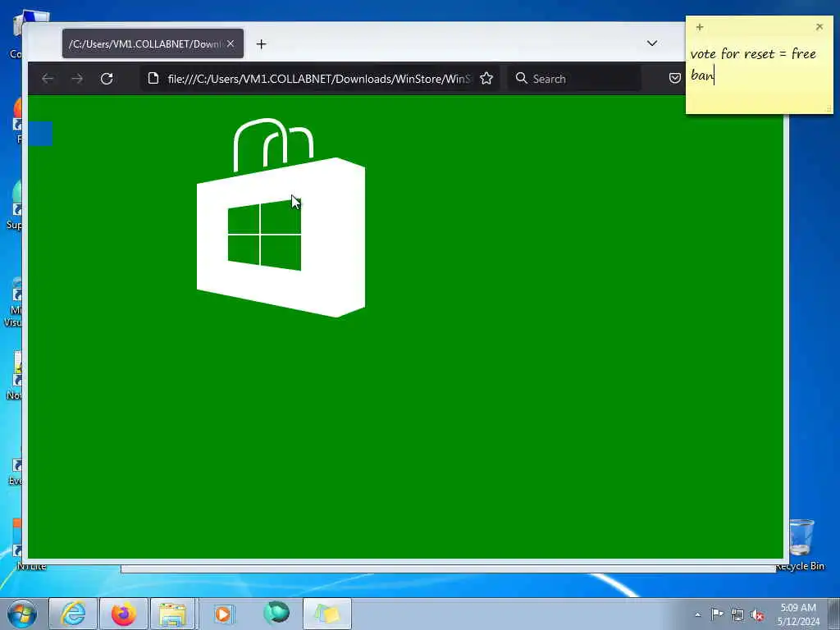Image resolution: width=840 pixels, height=630 pixels.
Task: Click the network tray icon
Action: pyautogui.click(x=737, y=615)
